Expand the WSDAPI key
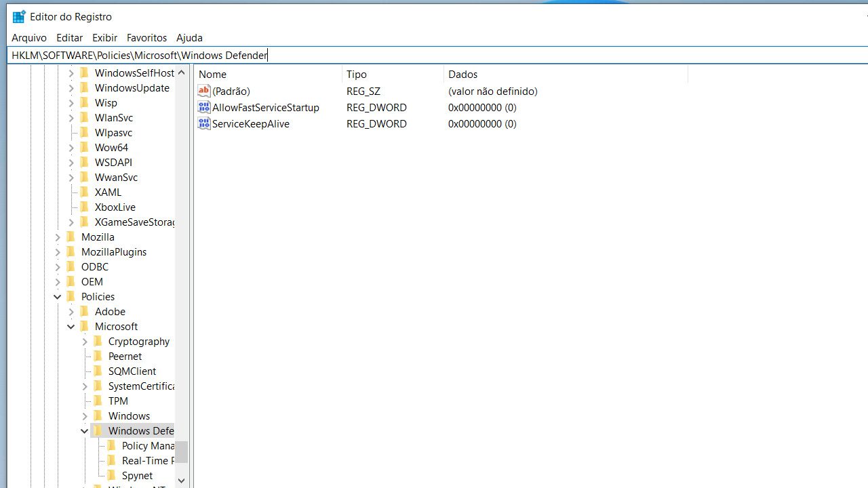Image resolution: width=868 pixels, height=488 pixels. (x=71, y=162)
